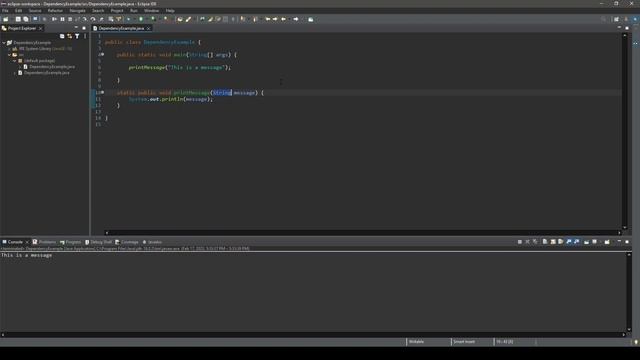Open the Source menu

coord(35,11)
